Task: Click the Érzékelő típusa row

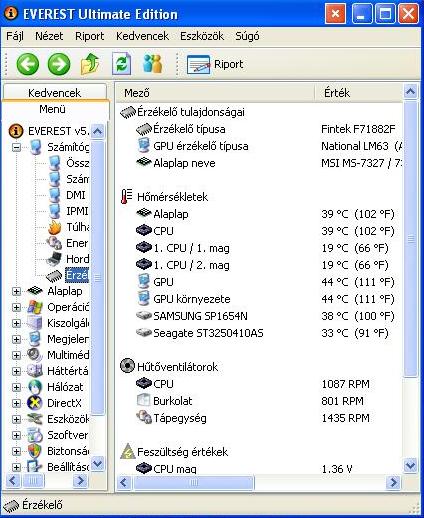Action: tap(260, 129)
